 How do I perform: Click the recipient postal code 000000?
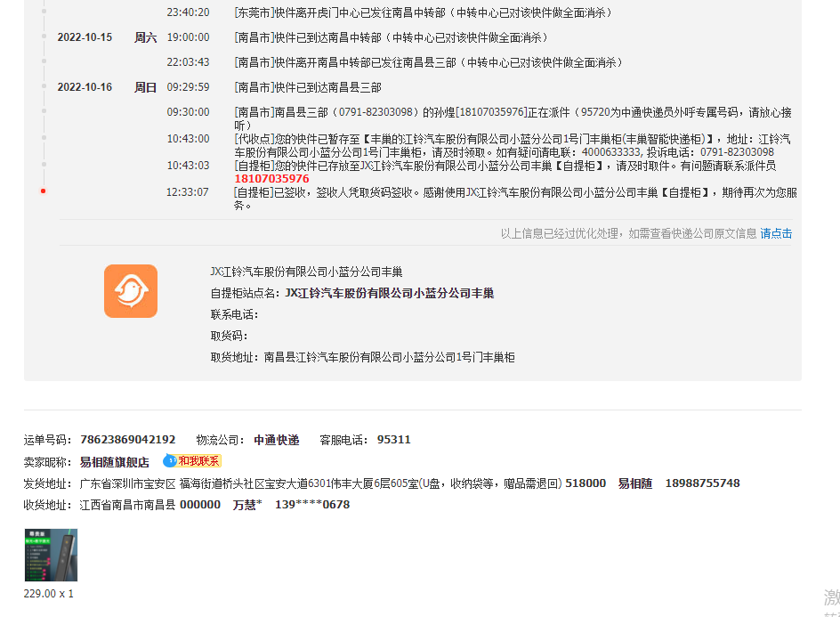[x=200, y=505]
